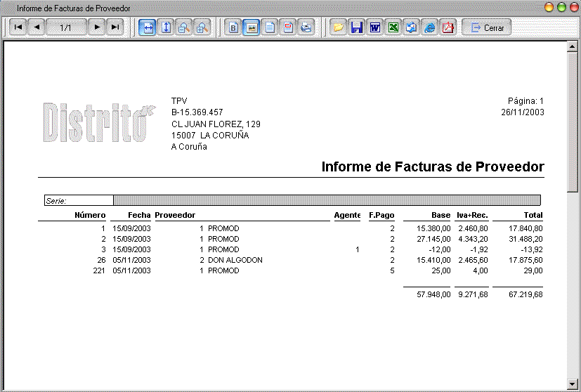581x392 pixels.
Task: Export the report to Word
Action: point(375,27)
